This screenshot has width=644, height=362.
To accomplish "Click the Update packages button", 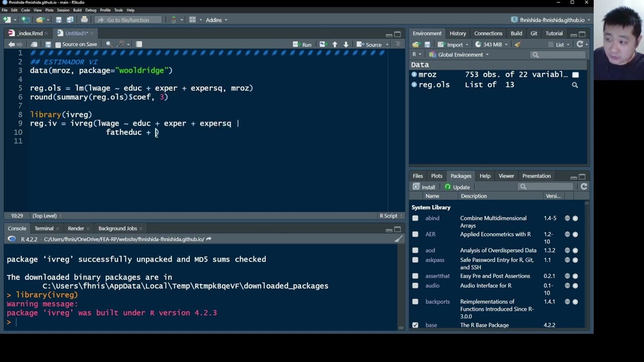I will click(457, 187).
